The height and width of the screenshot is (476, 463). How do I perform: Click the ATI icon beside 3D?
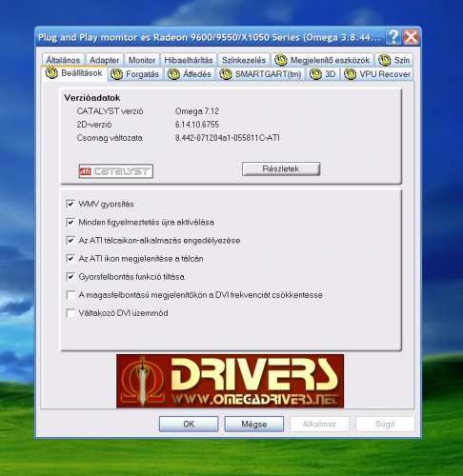coord(315,74)
